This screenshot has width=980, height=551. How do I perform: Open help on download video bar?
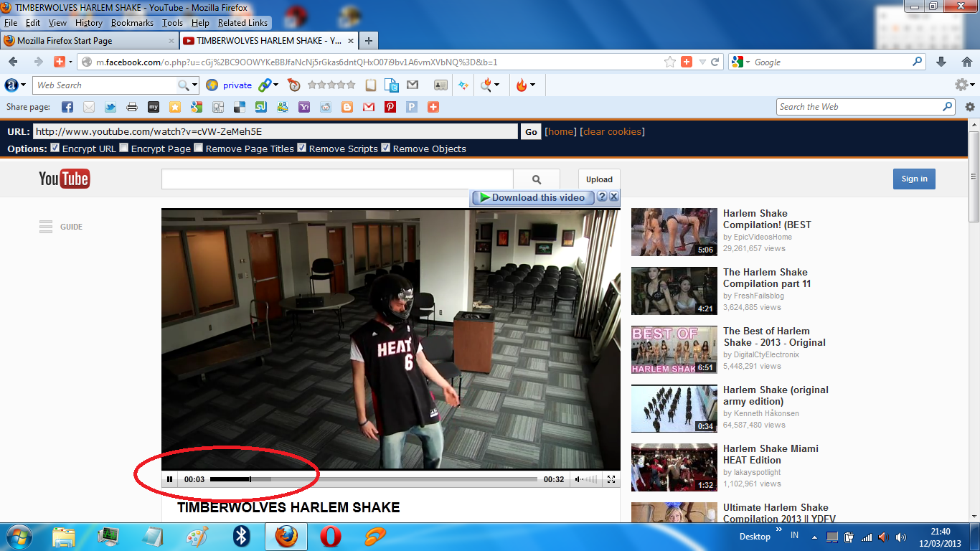[602, 197]
